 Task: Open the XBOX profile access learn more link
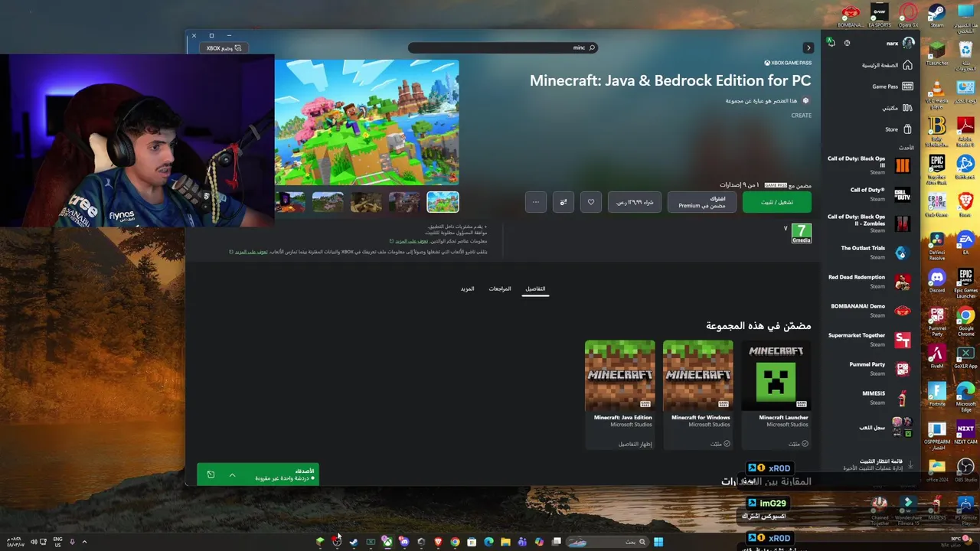[251, 252]
